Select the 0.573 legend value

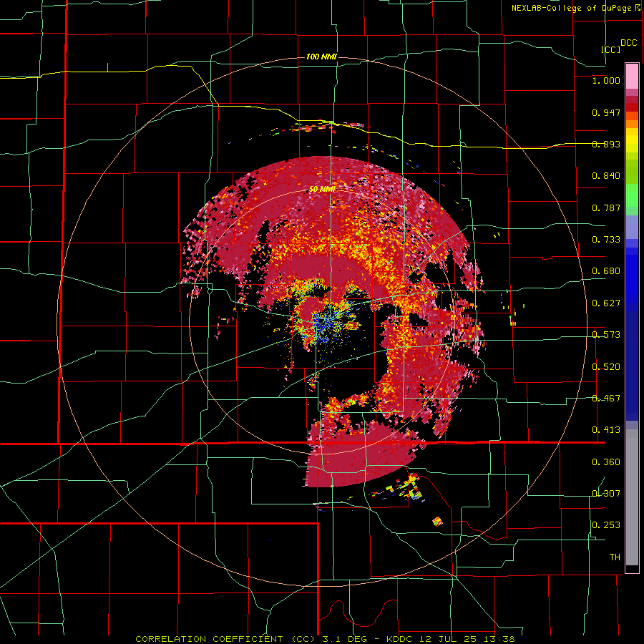click(x=606, y=335)
